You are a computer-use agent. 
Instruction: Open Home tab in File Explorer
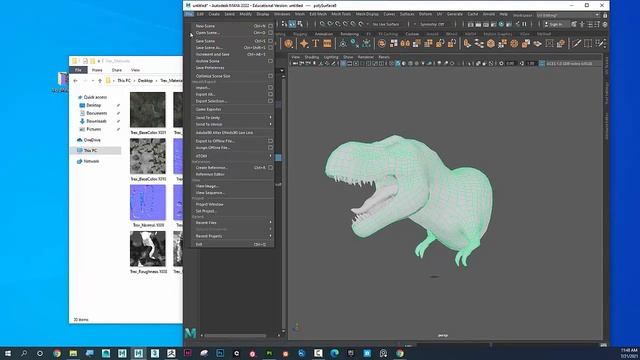click(97, 70)
